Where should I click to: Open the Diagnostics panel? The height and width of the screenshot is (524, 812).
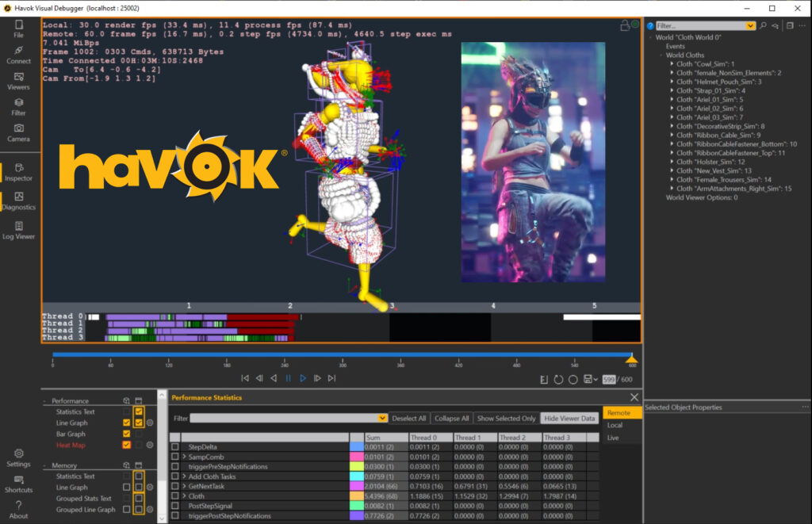19,201
